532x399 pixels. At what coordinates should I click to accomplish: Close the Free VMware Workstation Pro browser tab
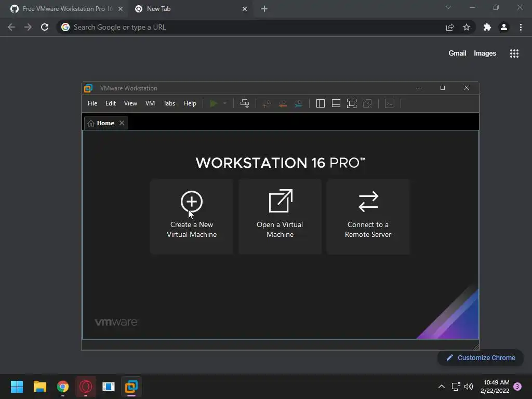[x=121, y=9]
